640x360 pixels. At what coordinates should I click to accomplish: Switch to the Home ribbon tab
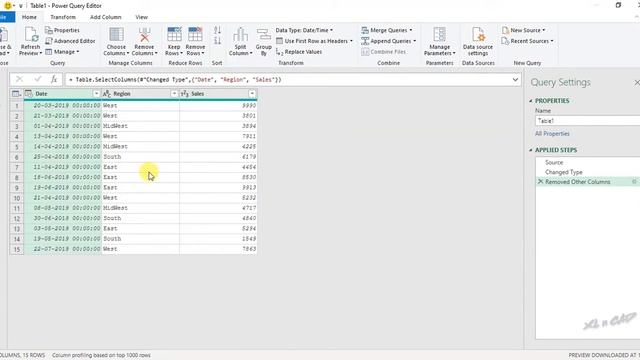tap(29, 17)
